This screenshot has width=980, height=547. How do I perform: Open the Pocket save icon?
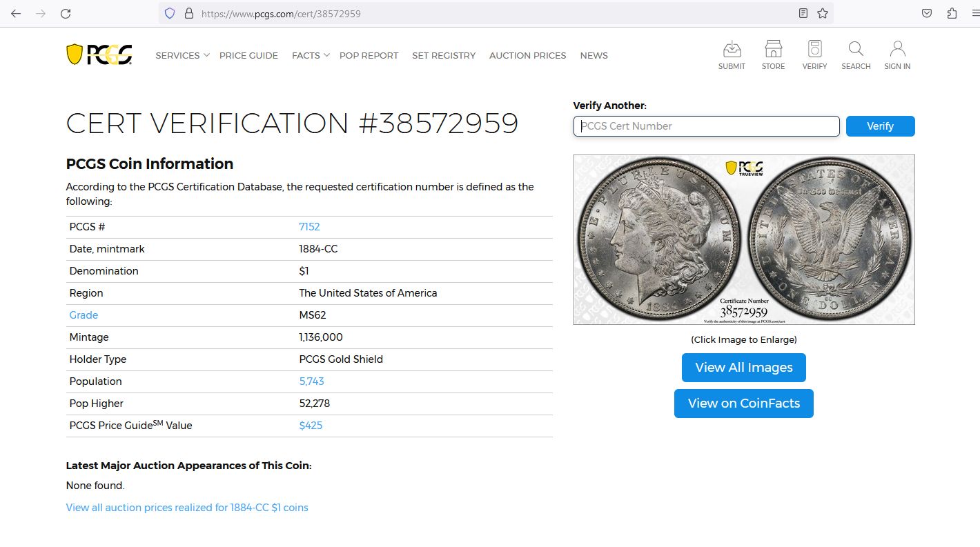[928, 13]
